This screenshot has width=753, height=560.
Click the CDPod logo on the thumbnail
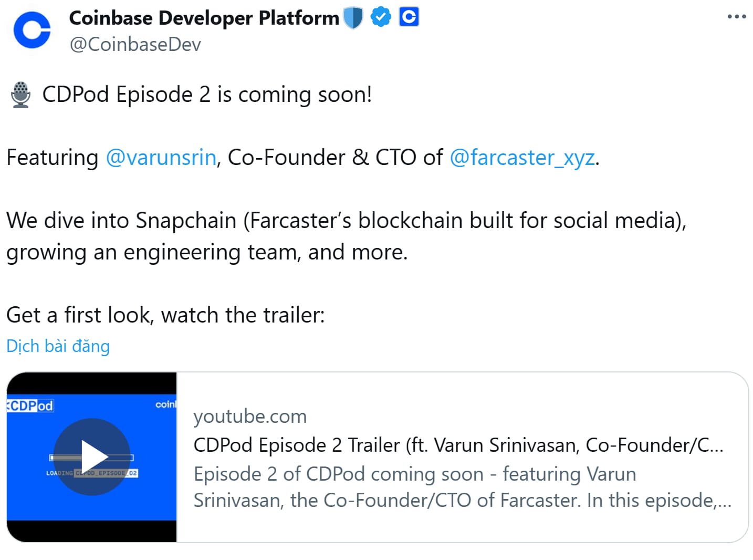(x=30, y=406)
